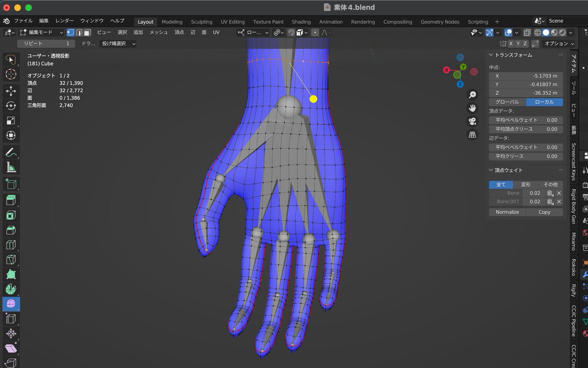
Task: Enable vertex select mode
Action: click(70, 32)
